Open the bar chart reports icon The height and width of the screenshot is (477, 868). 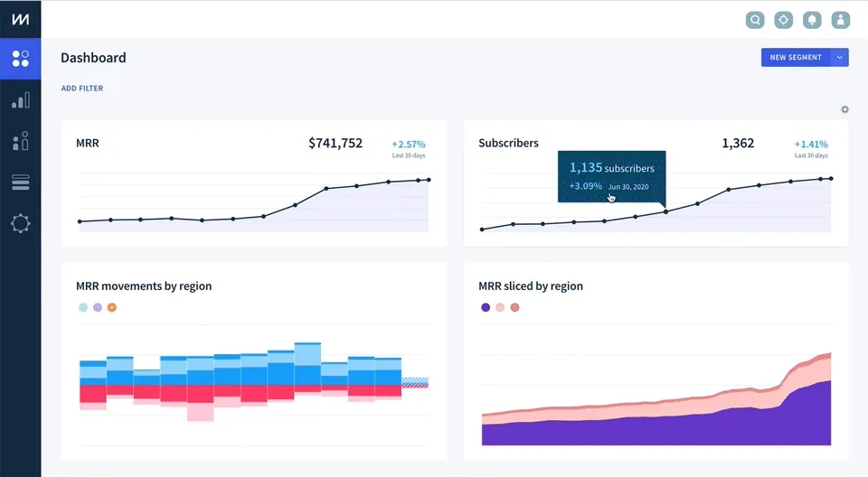click(x=21, y=100)
